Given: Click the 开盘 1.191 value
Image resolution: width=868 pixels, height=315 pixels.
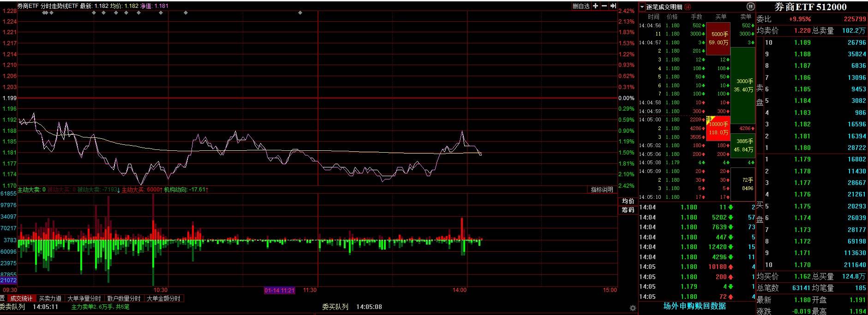Looking at the screenshot, I should pyautogui.click(x=857, y=300).
